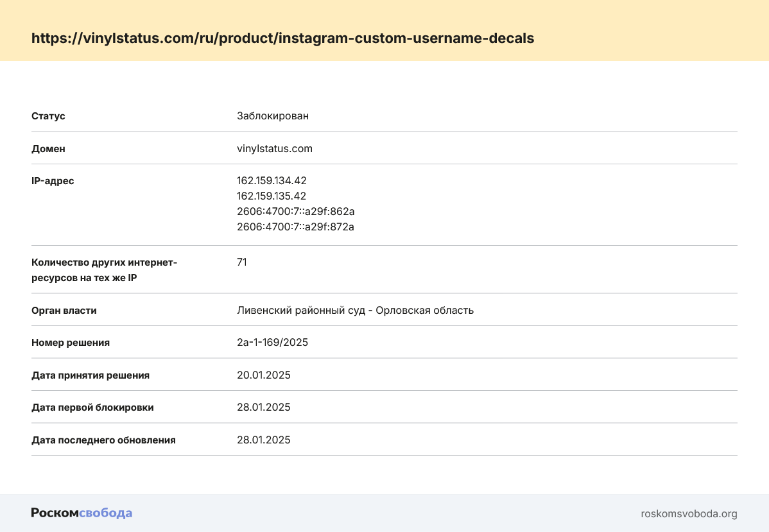Click the resource count value '71'

pos(242,262)
